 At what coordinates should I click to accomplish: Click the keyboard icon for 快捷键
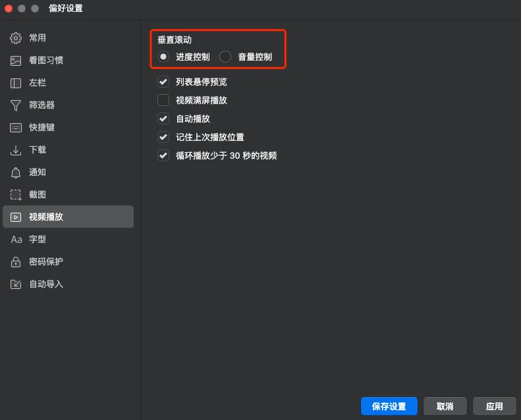(x=16, y=128)
